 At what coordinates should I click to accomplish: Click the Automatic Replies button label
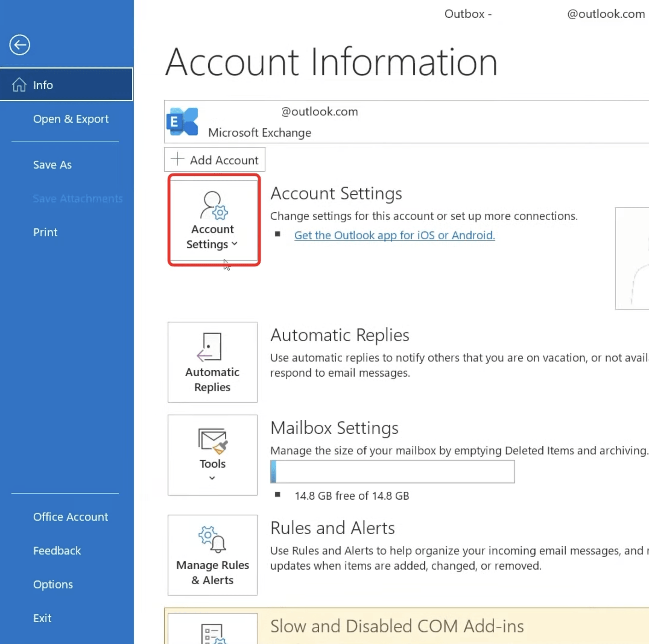212,379
